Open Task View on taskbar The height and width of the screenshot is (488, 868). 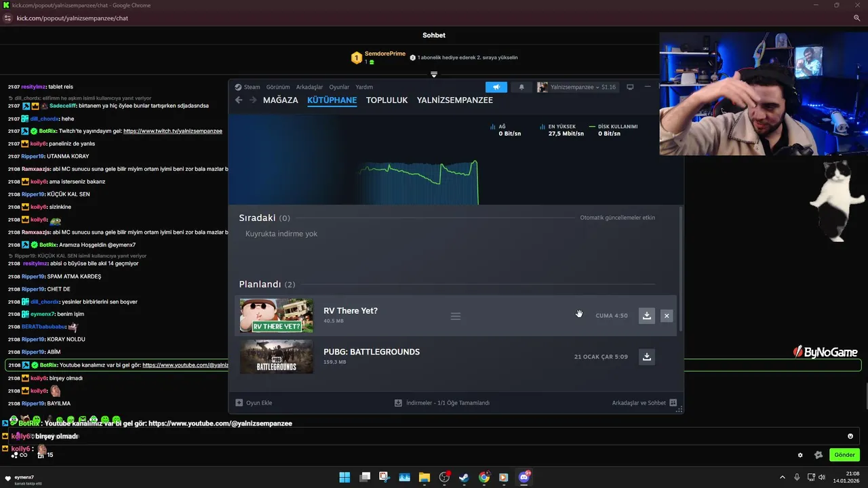pos(365,477)
